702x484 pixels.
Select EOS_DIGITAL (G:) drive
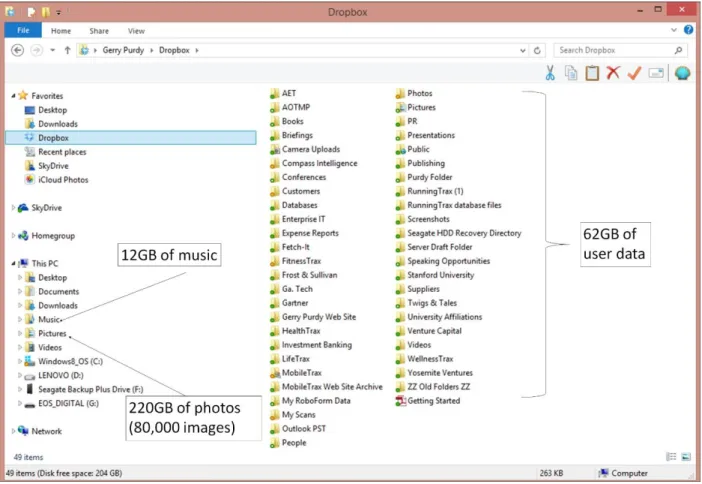point(62,403)
